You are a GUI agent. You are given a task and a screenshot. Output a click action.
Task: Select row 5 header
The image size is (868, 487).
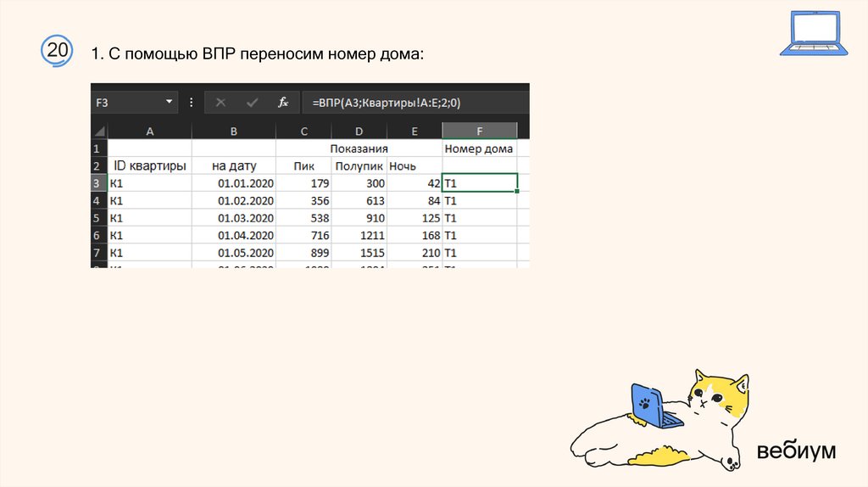pos(99,218)
